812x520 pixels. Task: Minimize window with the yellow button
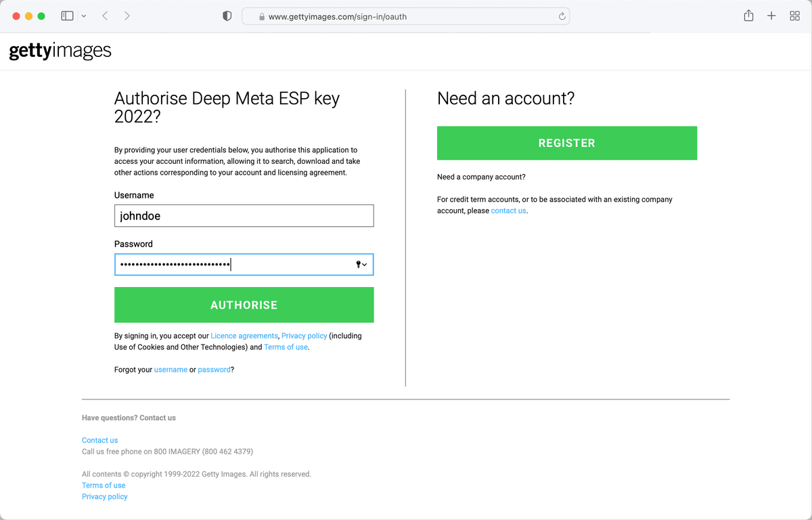pyautogui.click(x=28, y=16)
